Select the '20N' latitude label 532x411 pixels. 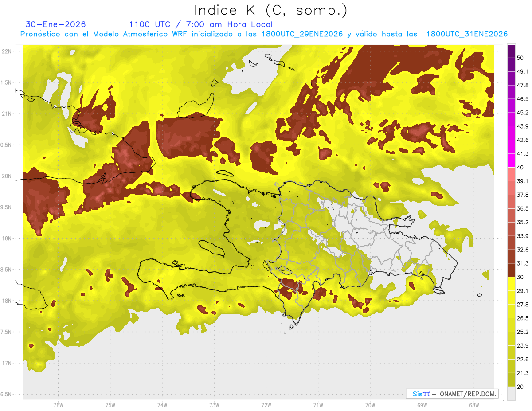click(8, 176)
